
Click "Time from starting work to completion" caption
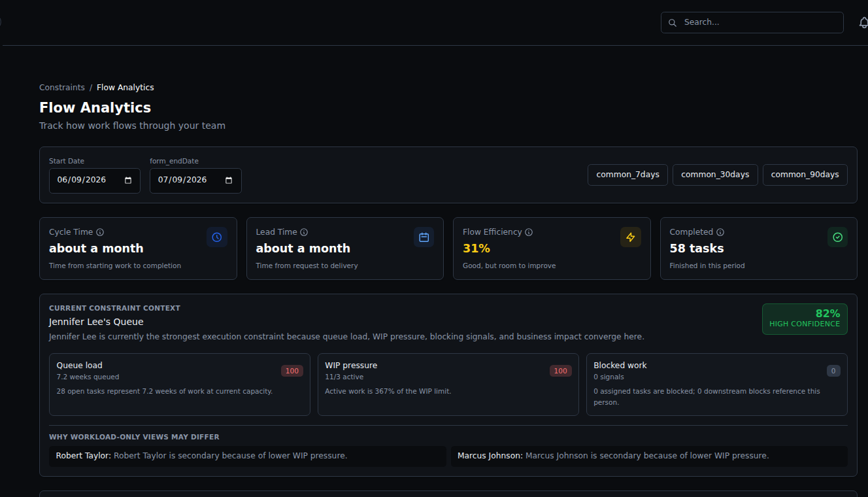pos(115,266)
